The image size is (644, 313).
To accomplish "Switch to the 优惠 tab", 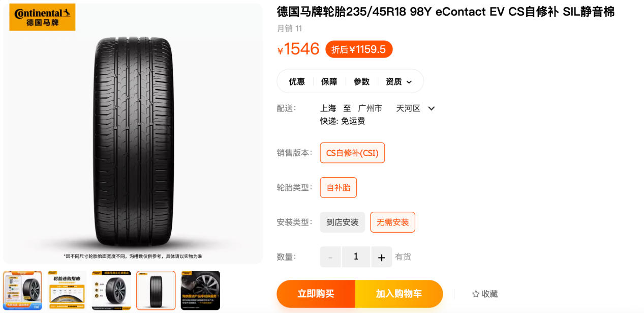I will 297,81.
